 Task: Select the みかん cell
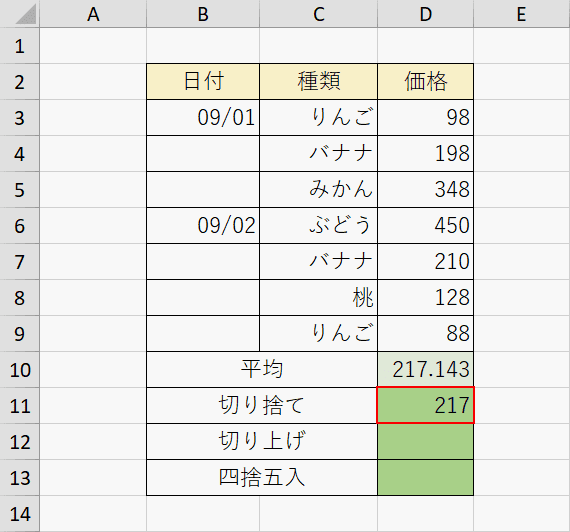[x=318, y=190]
